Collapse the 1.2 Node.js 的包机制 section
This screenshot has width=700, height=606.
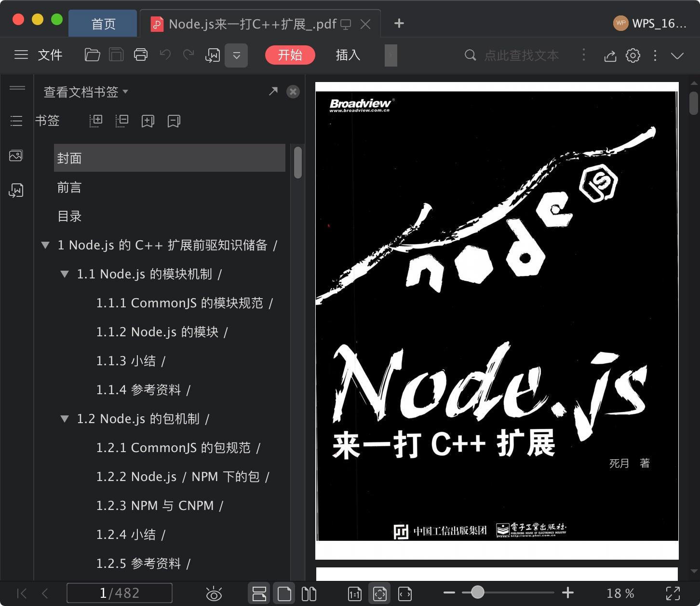click(65, 419)
